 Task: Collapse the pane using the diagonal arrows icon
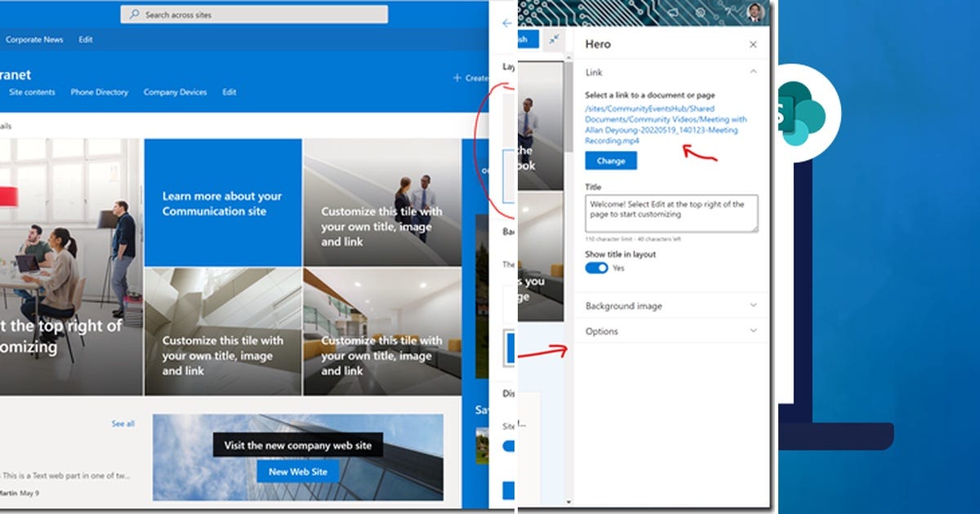point(554,39)
